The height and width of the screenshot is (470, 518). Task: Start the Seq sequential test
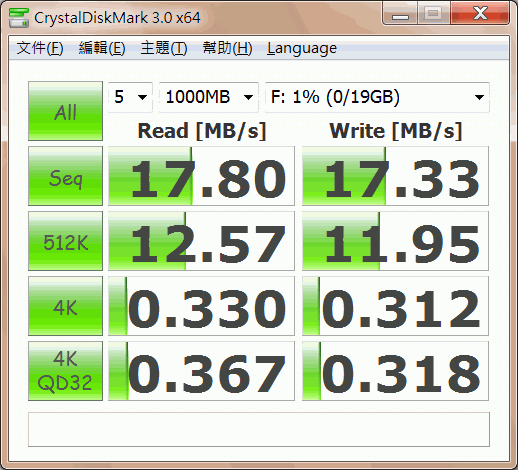click(65, 176)
